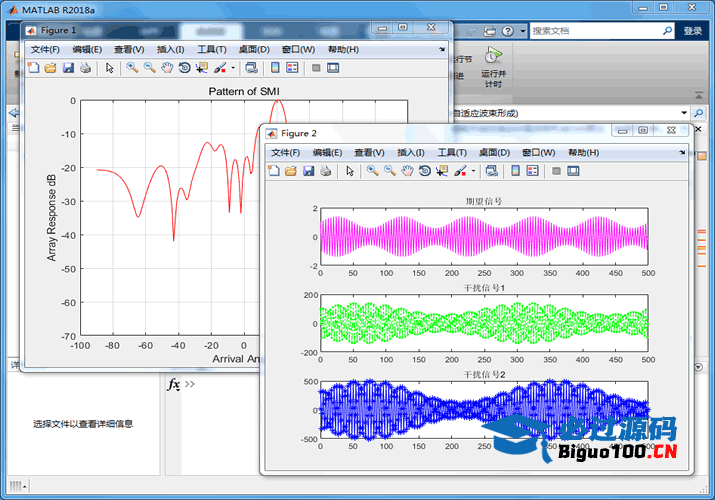Open 文件(F) menu in Figure 1
The width and height of the screenshot is (715, 500).
pyautogui.click(x=45, y=49)
